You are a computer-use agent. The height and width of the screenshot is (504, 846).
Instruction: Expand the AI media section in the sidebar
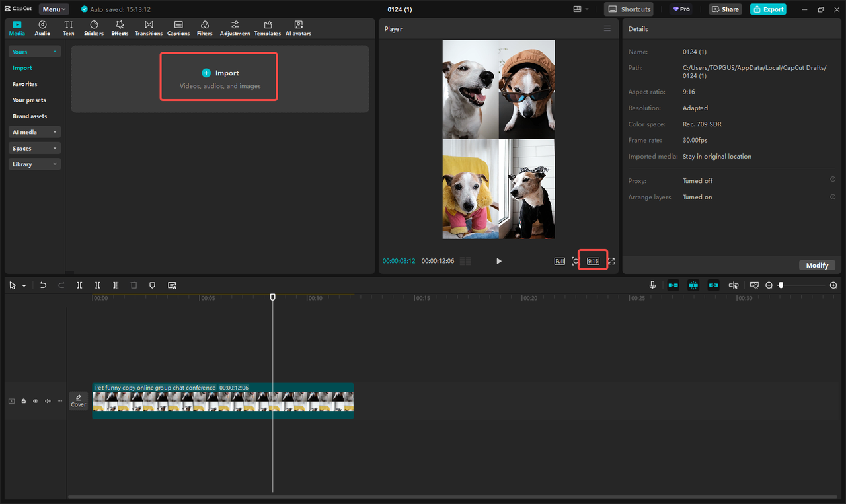pos(34,131)
